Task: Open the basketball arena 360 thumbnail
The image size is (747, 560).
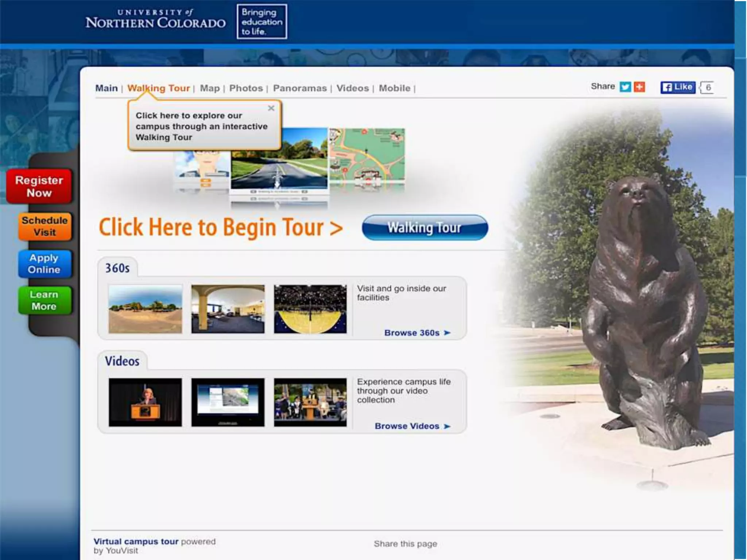Action: click(x=310, y=309)
